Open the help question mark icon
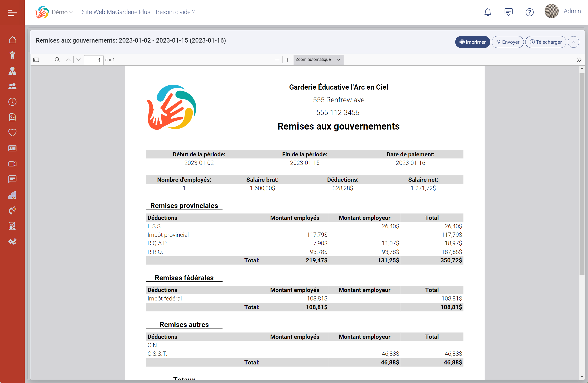 click(x=529, y=12)
